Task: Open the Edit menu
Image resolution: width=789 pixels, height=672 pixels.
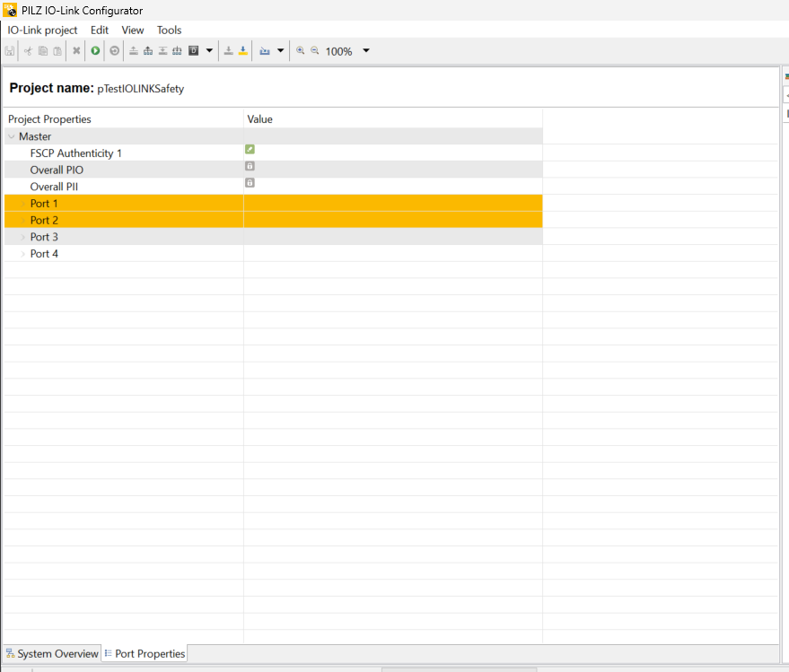Action: click(99, 31)
